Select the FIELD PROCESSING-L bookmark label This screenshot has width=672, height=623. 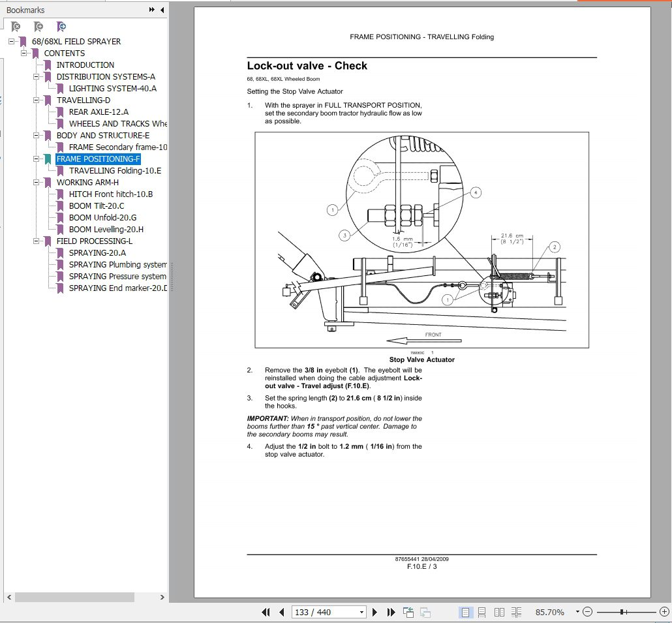click(x=95, y=241)
